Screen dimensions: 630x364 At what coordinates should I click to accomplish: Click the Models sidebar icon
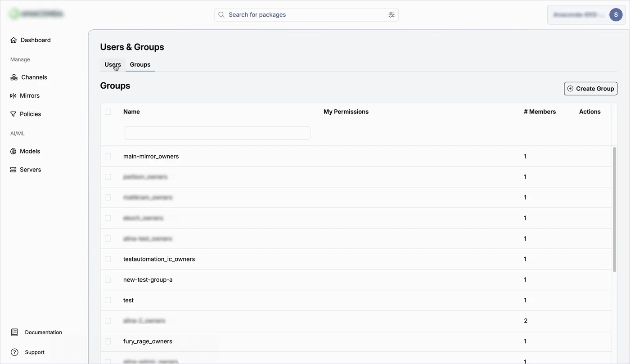[x=13, y=151]
